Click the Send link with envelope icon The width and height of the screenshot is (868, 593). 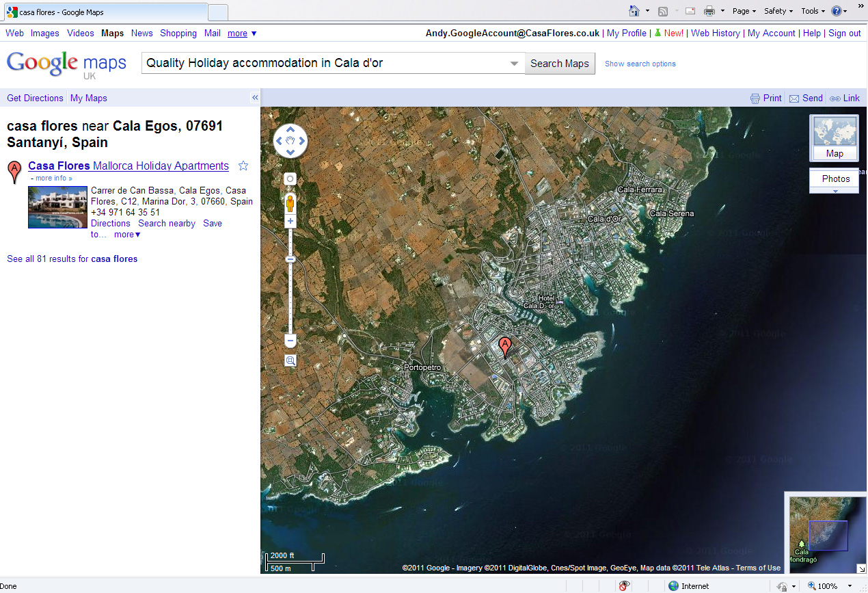point(806,98)
